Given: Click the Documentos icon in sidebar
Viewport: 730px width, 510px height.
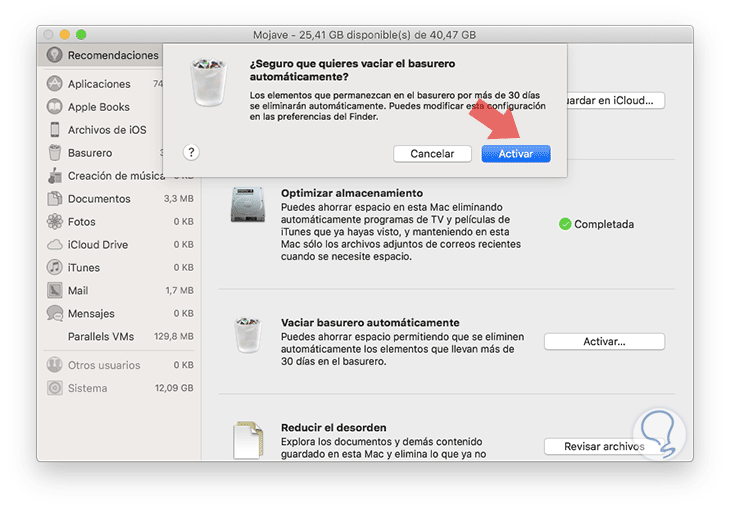Looking at the screenshot, I should point(54,198).
